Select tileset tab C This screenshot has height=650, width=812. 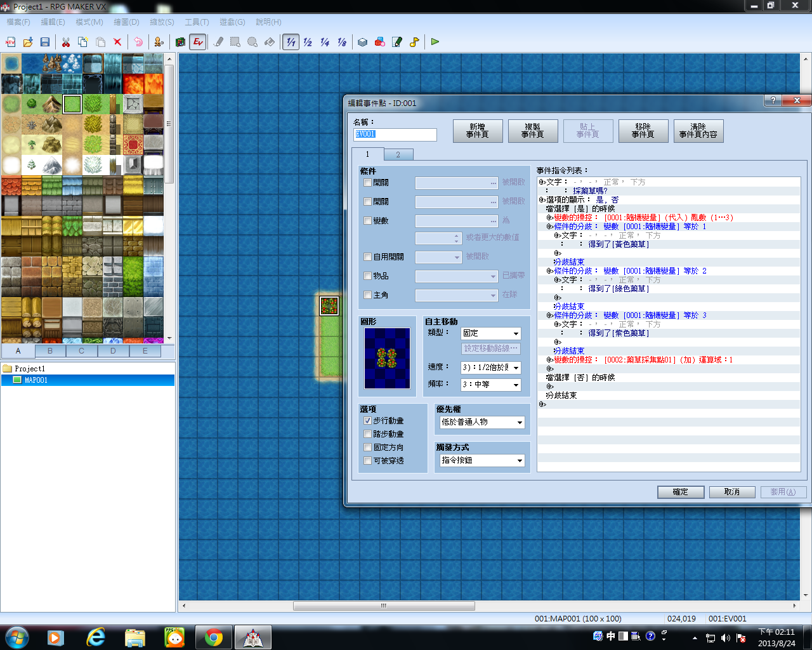pos(81,350)
